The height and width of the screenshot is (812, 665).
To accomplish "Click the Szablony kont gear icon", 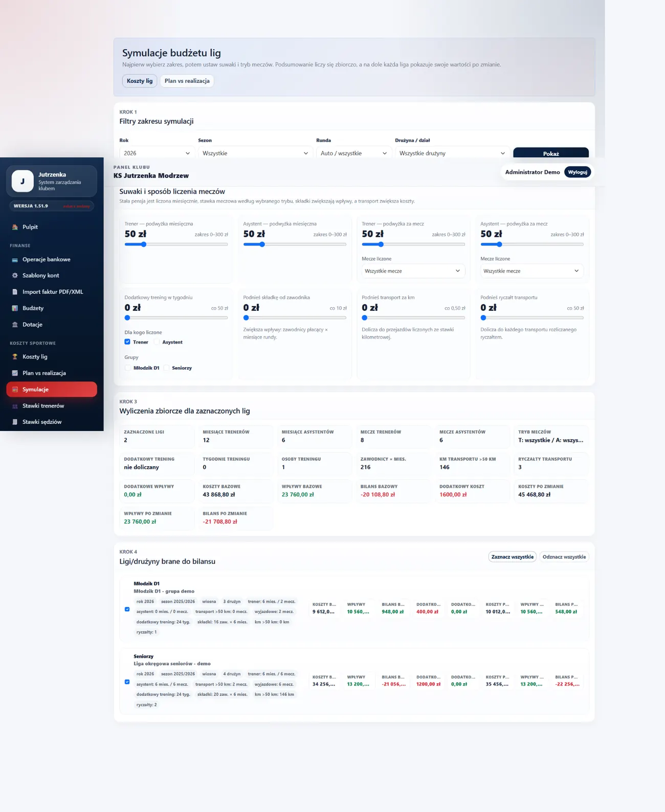I will [15, 276].
